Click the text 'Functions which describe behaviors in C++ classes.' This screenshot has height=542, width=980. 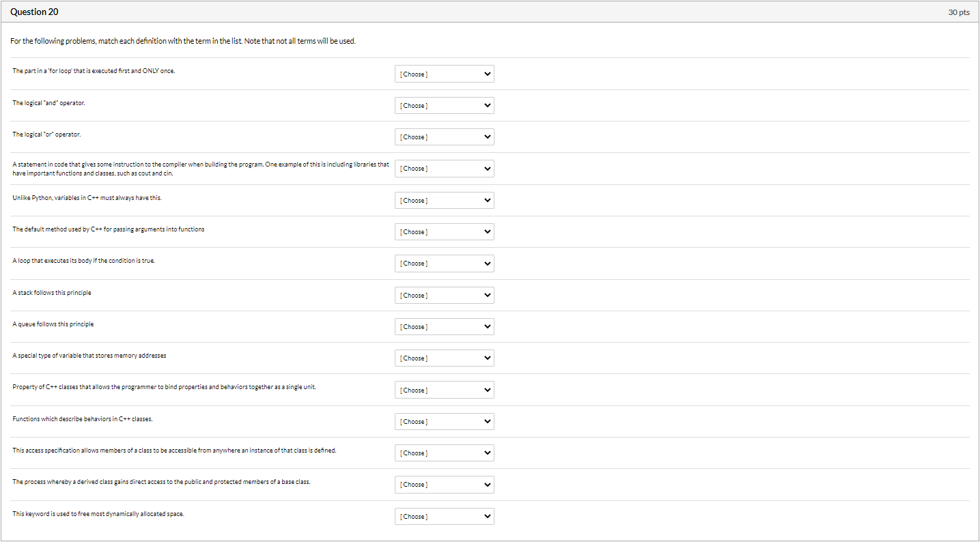83,419
